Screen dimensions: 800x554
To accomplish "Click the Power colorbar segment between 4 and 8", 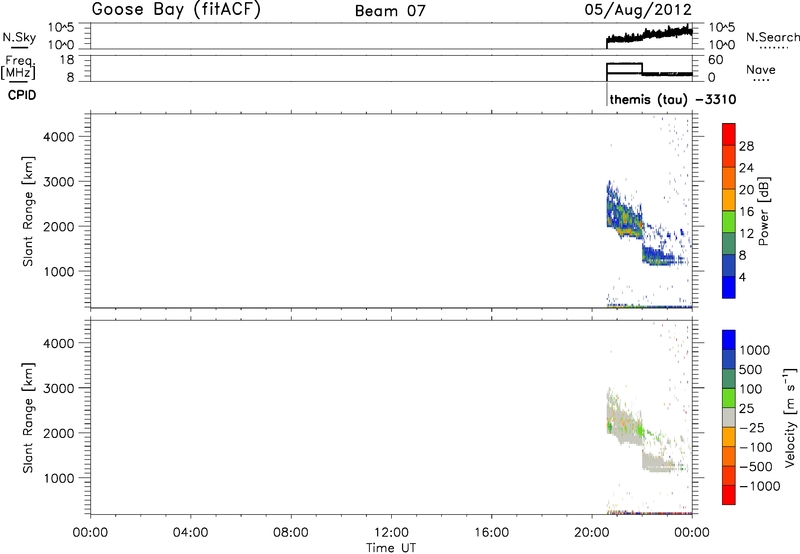I will (x=729, y=265).
